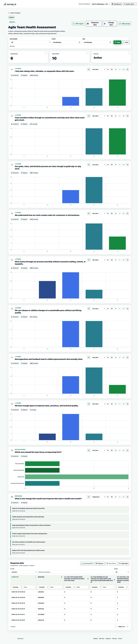
Task: Collapse question 1 card with minimize icon
Action: coord(120,69)
